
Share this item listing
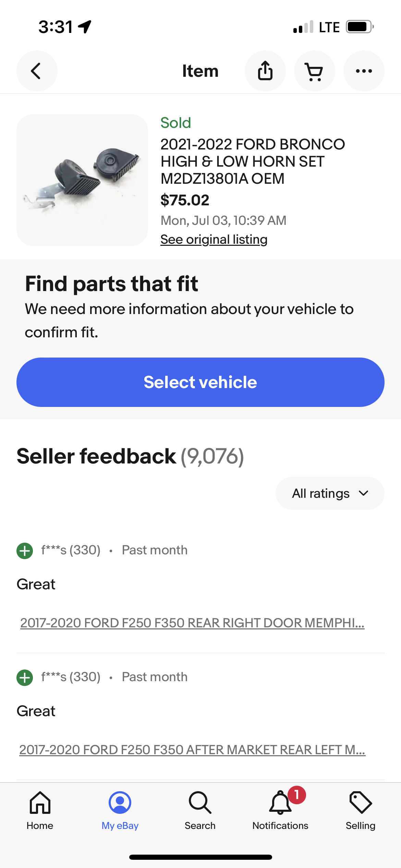pos(265,71)
